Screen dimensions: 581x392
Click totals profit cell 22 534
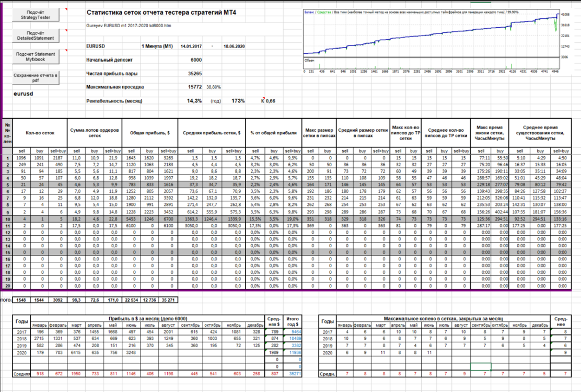click(x=132, y=299)
